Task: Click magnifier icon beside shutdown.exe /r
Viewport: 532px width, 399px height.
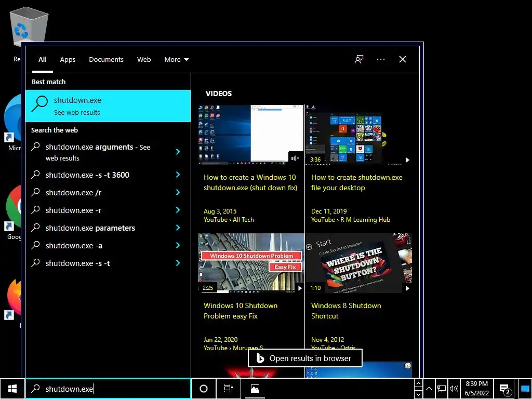Action: point(35,192)
